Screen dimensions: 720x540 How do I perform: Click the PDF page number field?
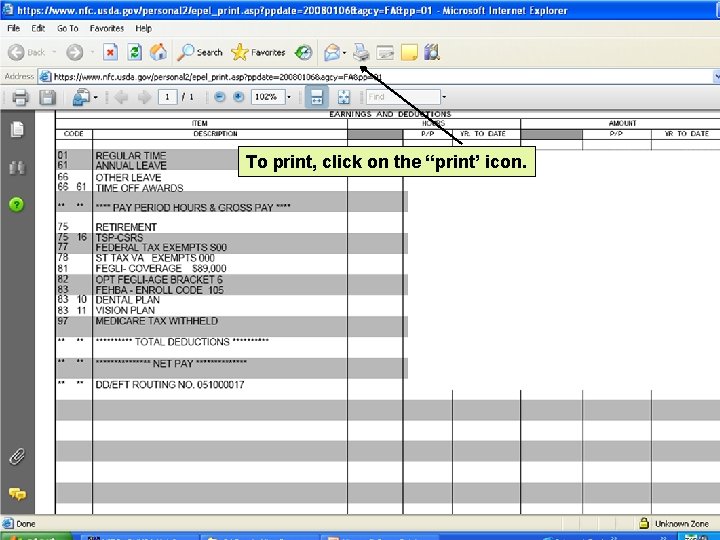168,97
